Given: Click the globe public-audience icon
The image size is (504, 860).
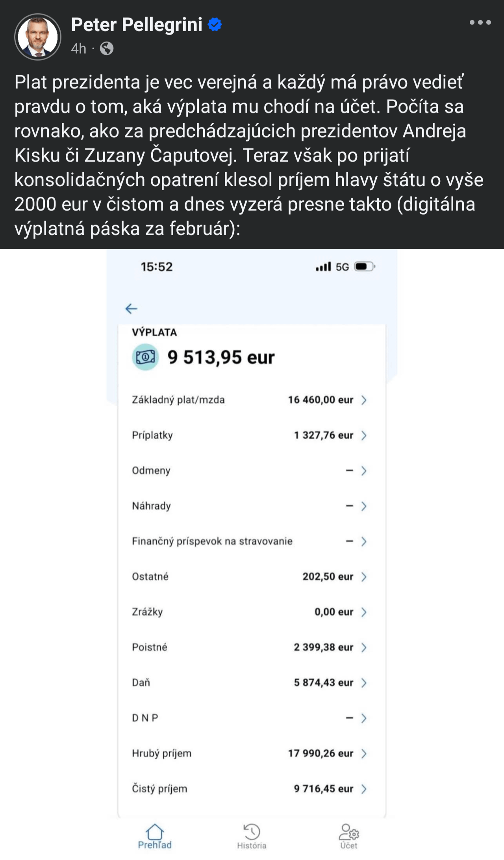Looking at the screenshot, I should (x=107, y=48).
